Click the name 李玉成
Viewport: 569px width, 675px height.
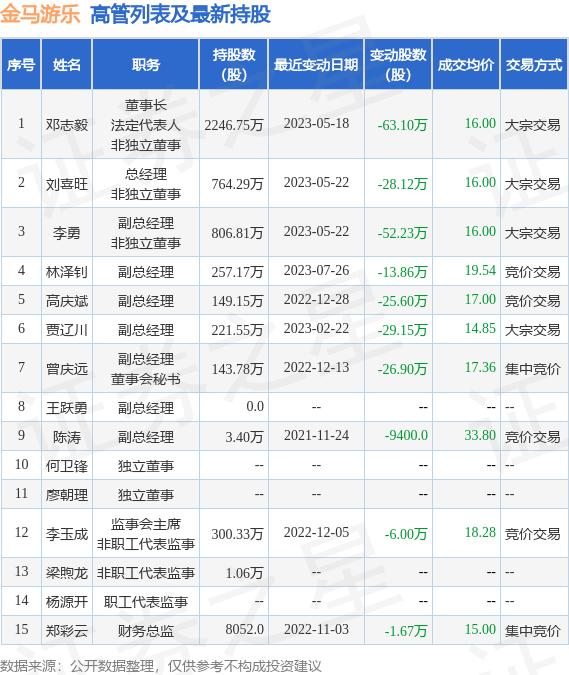coord(67,534)
